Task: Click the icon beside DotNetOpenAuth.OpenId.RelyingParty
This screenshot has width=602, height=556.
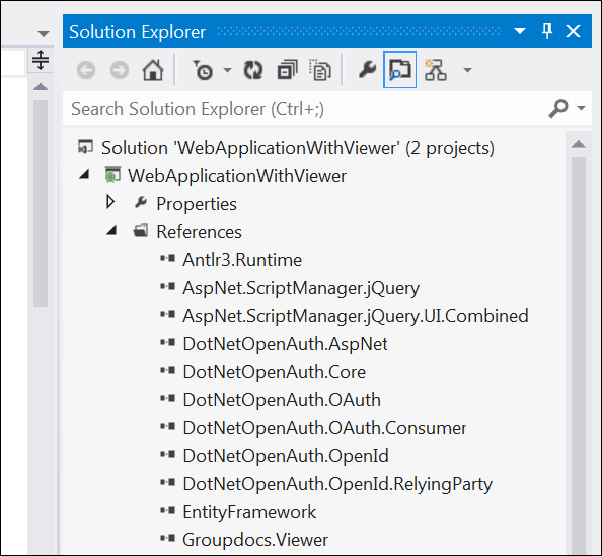Action: point(167,483)
